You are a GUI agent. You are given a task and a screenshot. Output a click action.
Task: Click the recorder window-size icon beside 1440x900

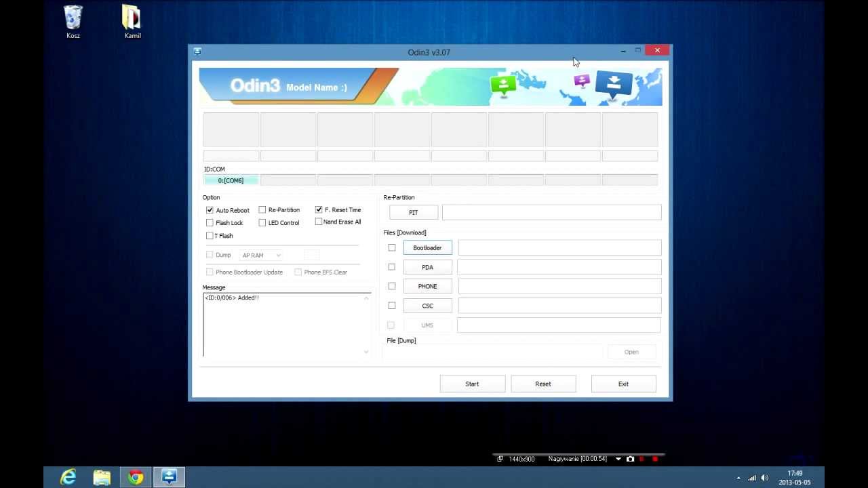point(500,459)
